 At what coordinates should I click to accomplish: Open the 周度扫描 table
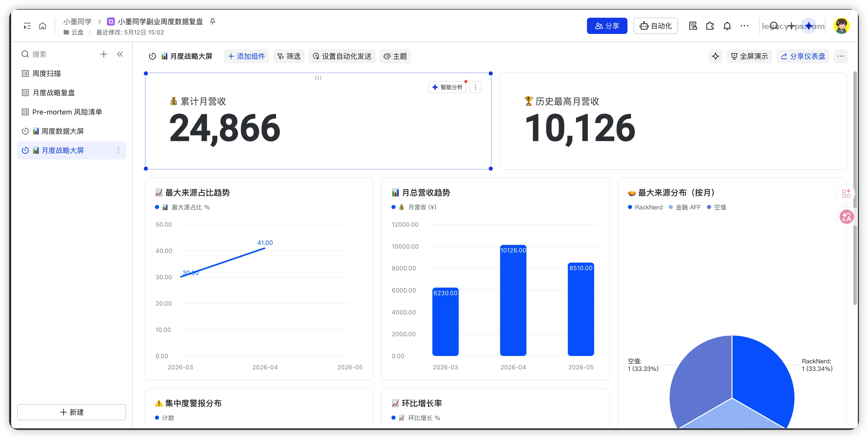(72, 73)
